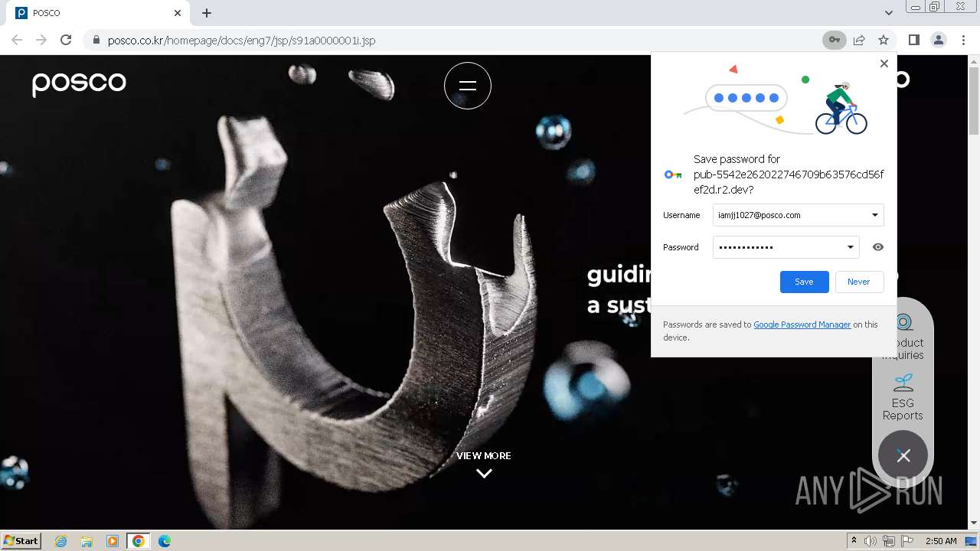Bookmark this page with star icon
Screen dimensions: 980x551
pos(884,40)
